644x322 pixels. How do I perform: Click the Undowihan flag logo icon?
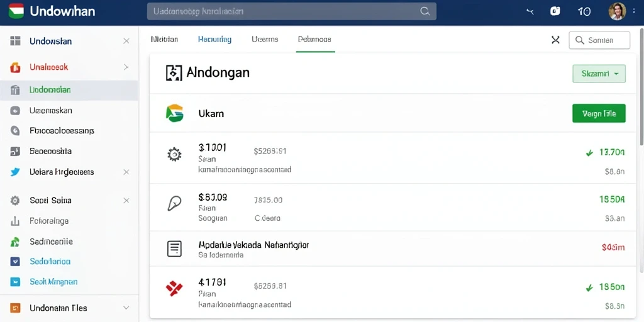[x=16, y=11]
